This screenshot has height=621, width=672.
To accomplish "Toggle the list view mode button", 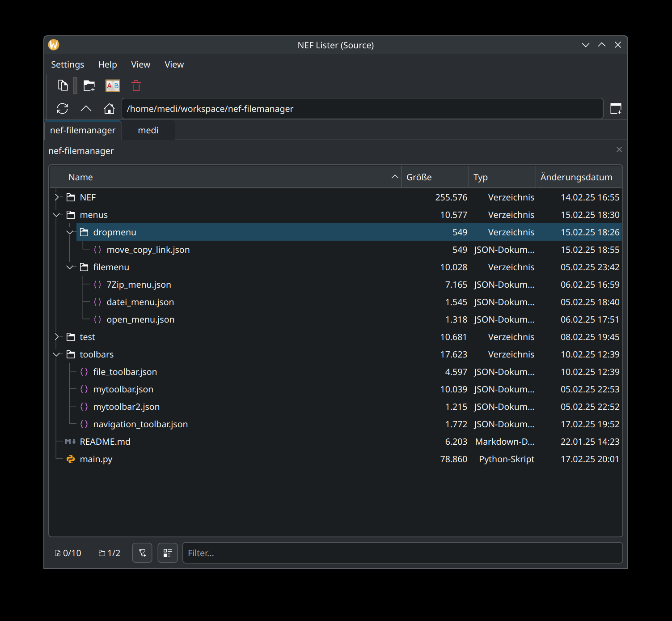I will coord(168,553).
